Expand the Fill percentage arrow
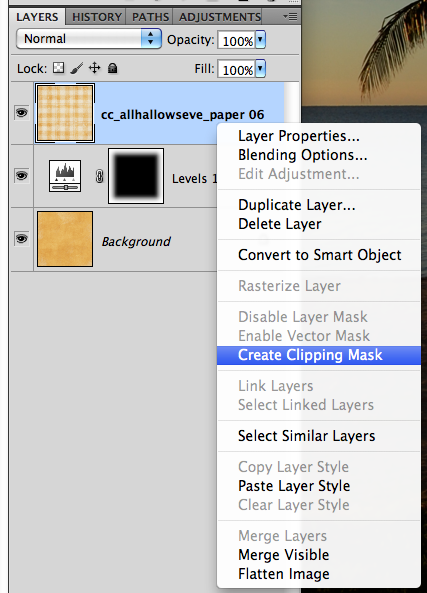 (x=260, y=68)
